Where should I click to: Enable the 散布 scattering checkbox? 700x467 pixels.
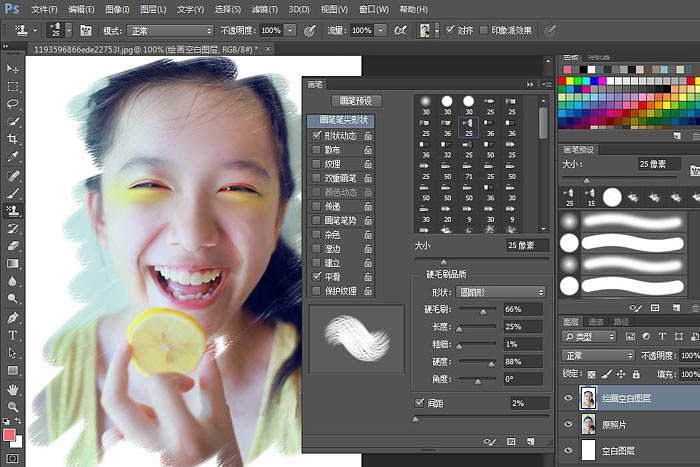coord(317,149)
